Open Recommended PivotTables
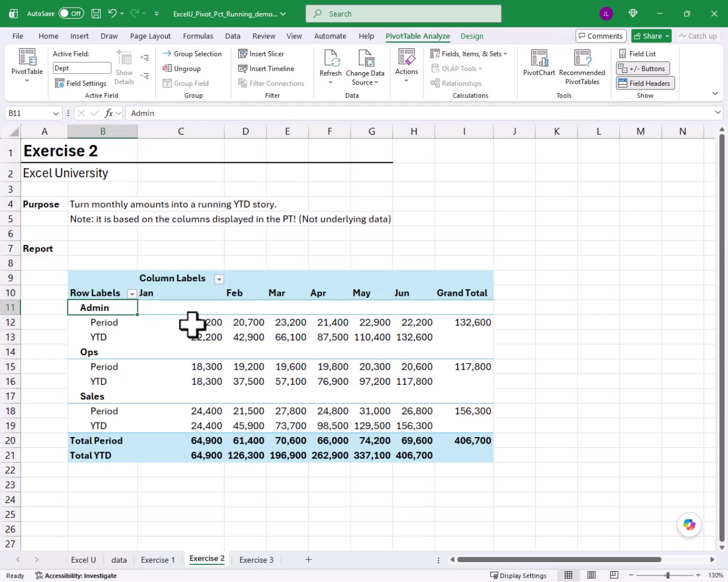The height and width of the screenshot is (582, 728). [582, 67]
